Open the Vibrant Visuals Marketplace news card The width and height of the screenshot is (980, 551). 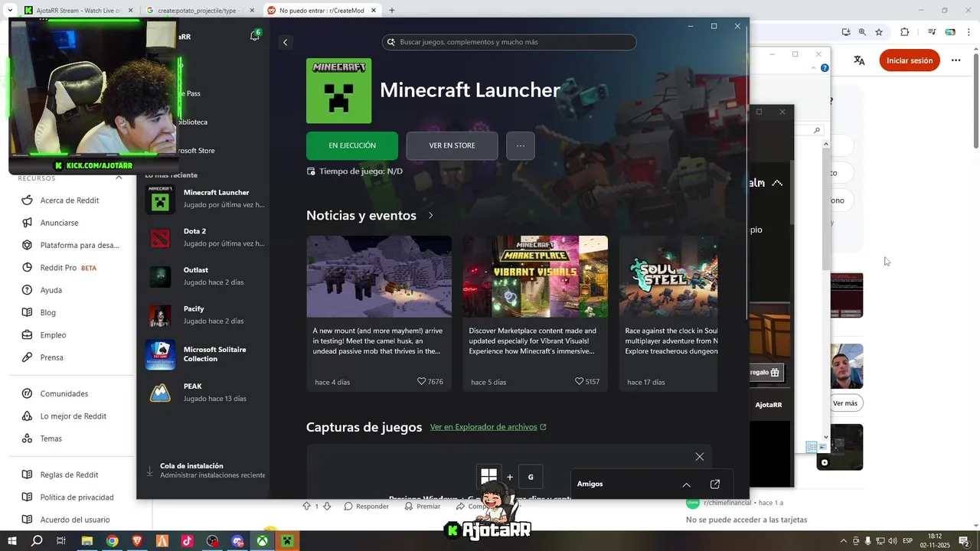tap(535, 314)
